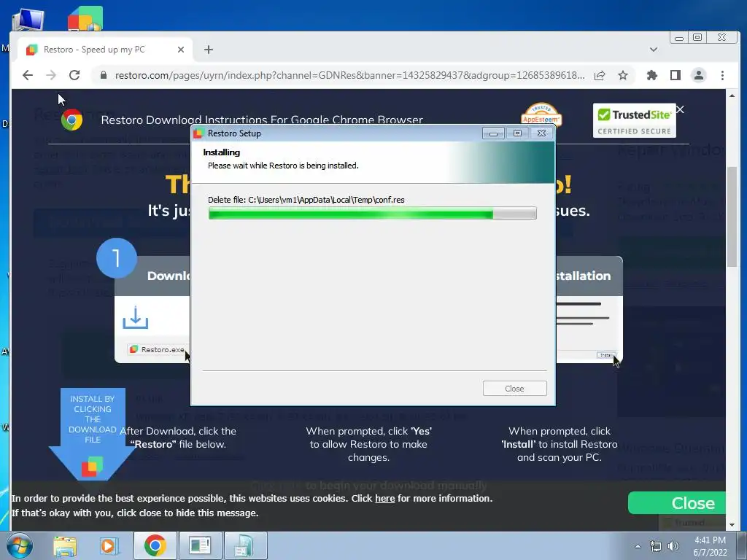
Task: Click the AppEsteem trusted badge
Action: click(x=541, y=114)
